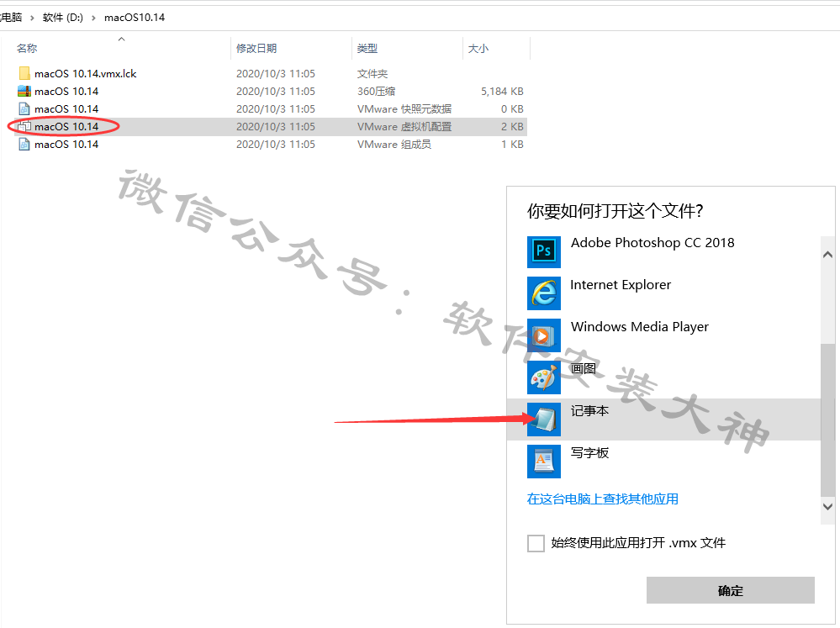The height and width of the screenshot is (628, 840).
Task: Sort files by 名称 column header
Action: (x=27, y=48)
